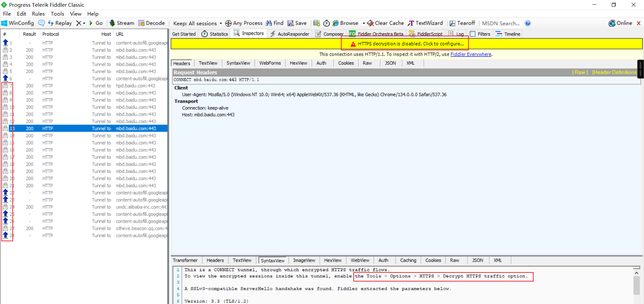Viewport: 644px width, 304px height.
Task: Click the Tearoff toolbar button
Action: pos(462,23)
